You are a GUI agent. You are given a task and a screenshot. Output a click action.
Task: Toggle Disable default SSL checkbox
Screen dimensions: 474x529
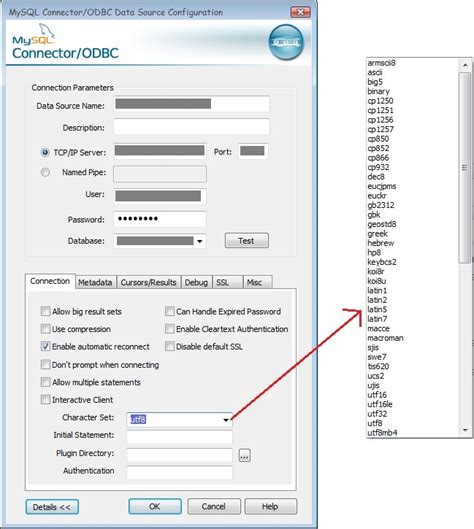(x=170, y=346)
